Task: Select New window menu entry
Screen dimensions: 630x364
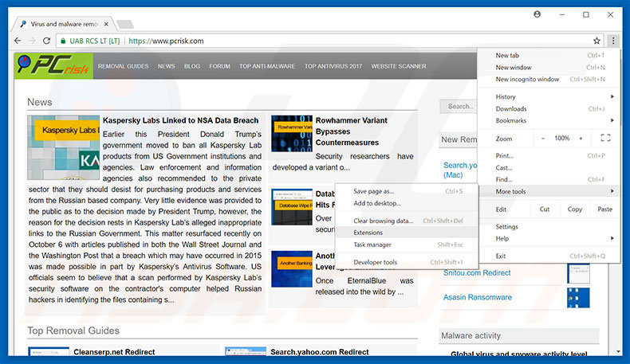Action: tap(549, 68)
